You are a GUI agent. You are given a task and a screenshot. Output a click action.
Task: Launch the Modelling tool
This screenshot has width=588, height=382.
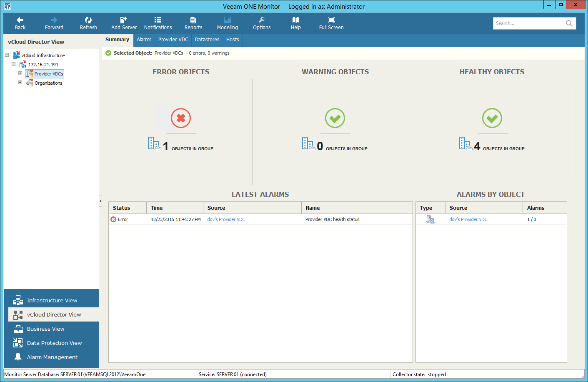(228, 23)
